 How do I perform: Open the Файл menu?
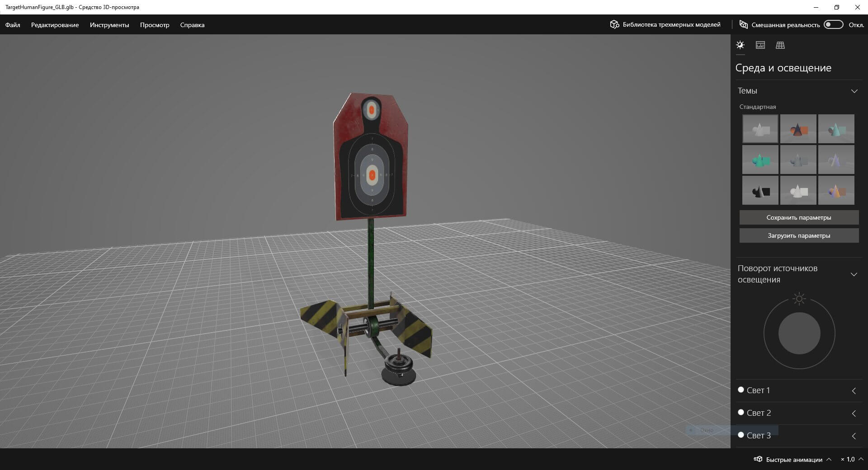tap(13, 25)
